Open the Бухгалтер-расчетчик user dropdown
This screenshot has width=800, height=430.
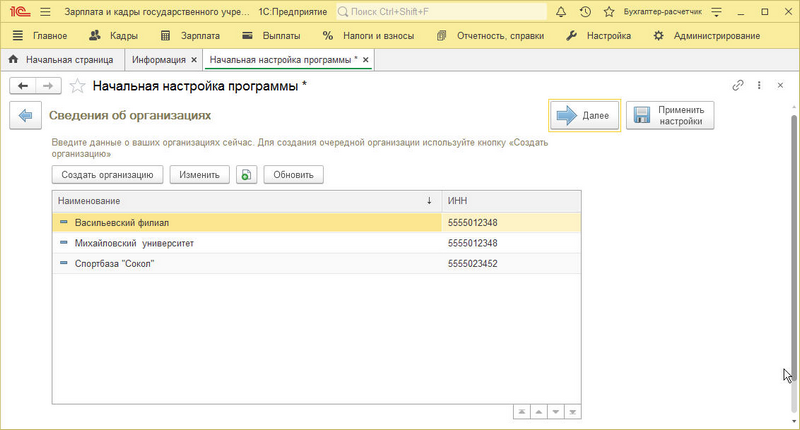(x=702, y=11)
